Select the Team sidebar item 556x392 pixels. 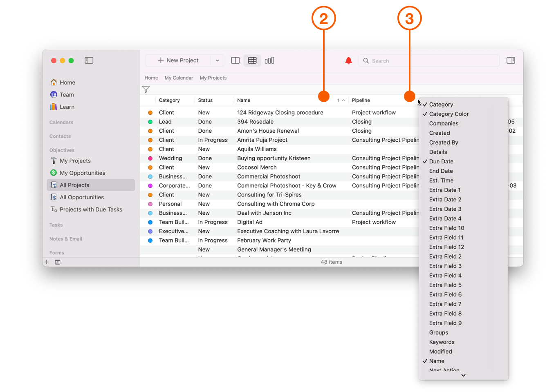(67, 94)
